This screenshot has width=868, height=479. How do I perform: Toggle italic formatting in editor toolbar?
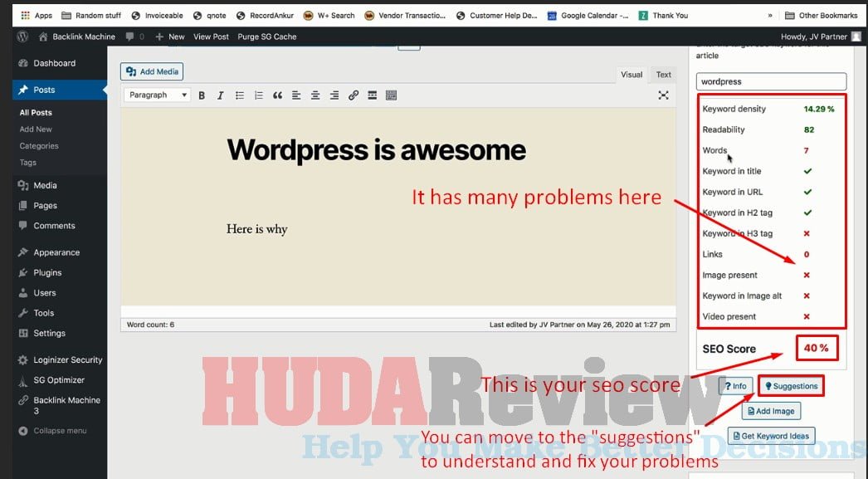221,95
